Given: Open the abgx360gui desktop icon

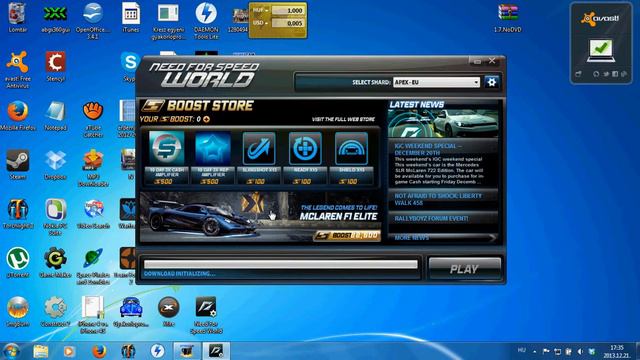Looking at the screenshot, I should (x=55, y=18).
